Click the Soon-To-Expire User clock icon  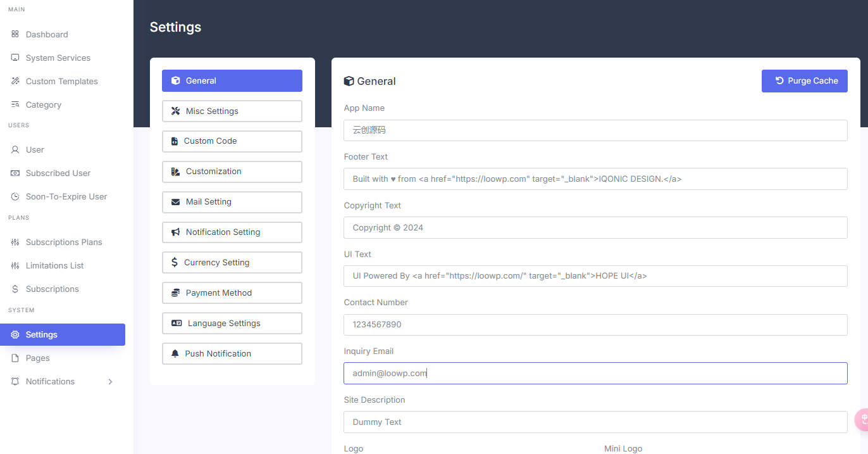(x=15, y=196)
